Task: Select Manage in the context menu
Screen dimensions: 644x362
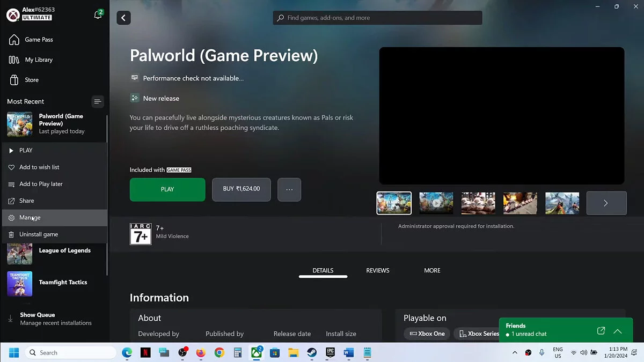Action: click(30, 218)
